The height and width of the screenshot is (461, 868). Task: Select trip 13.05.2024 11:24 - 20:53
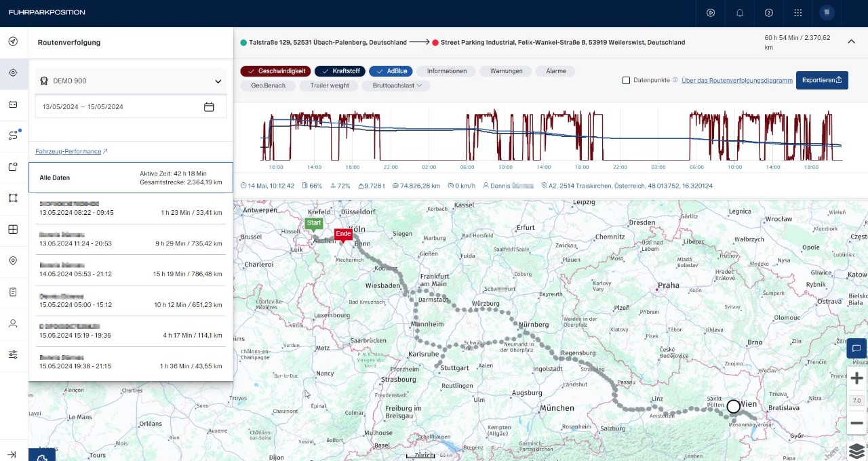pos(131,239)
